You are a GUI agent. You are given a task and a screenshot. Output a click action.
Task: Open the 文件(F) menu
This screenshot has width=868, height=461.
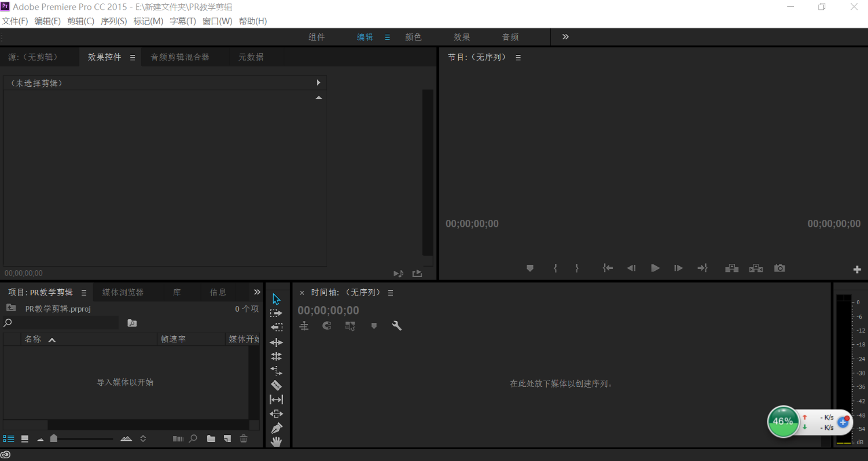point(15,21)
